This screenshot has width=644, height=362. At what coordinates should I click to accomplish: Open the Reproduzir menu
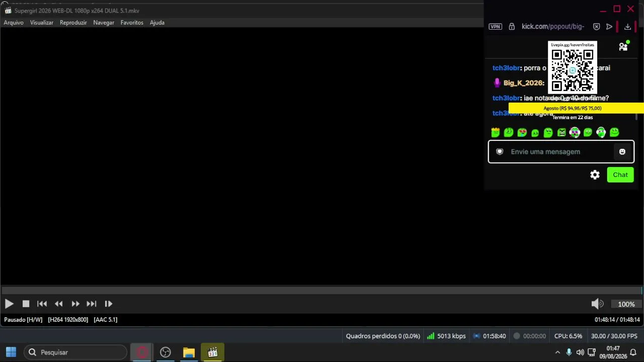coord(73,23)
